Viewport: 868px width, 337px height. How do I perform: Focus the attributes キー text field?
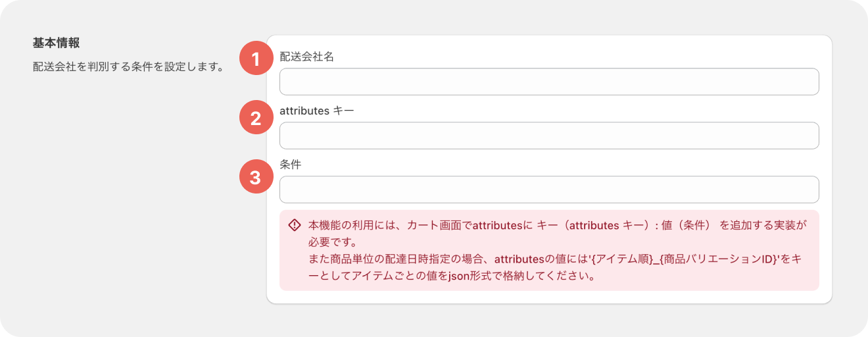pyautogui.click(x=549, y=136)
